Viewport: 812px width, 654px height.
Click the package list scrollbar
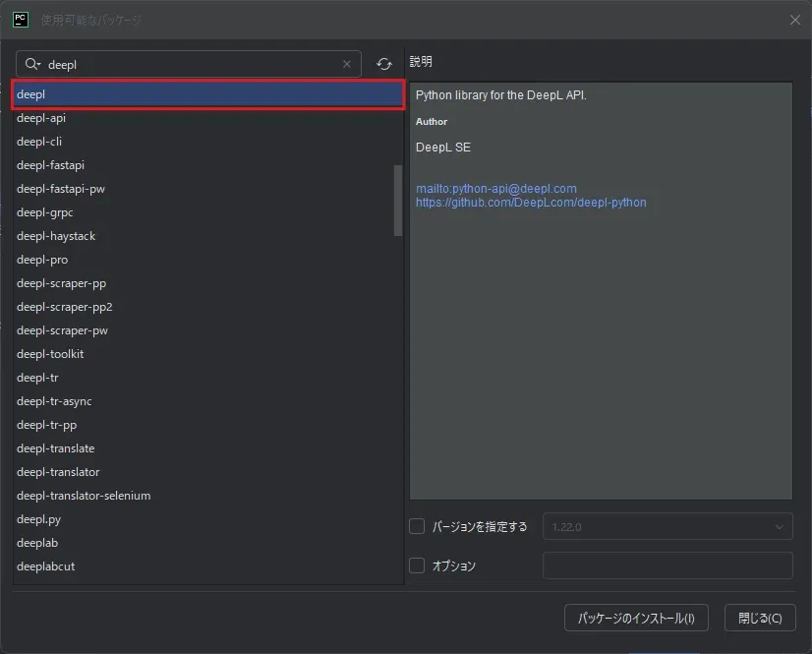click(x=398, y=201)
